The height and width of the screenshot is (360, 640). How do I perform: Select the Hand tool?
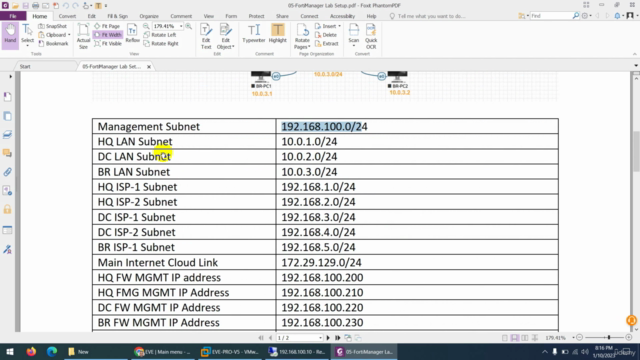[x=10, y=35]
